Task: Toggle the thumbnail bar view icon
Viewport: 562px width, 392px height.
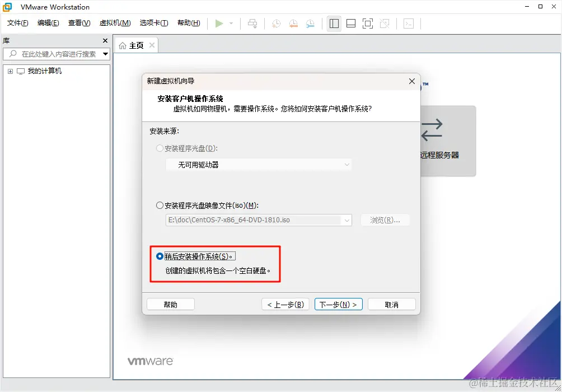Action: point(351,24)
